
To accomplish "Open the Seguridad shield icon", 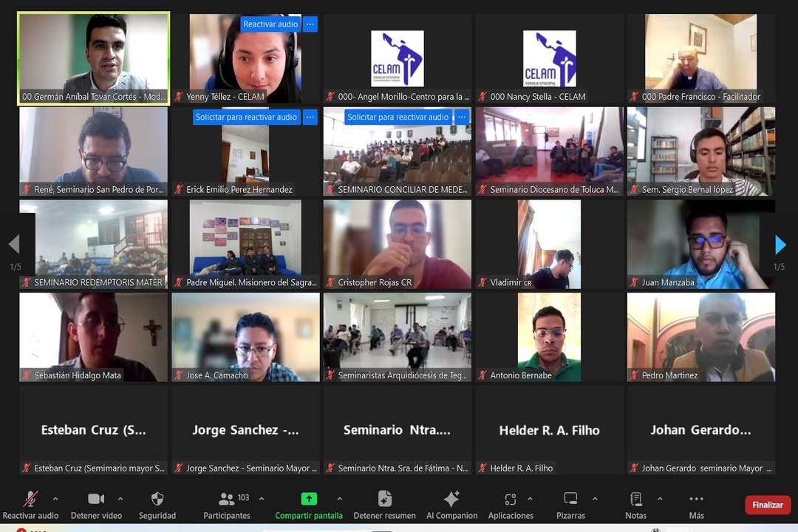I will (x=157, y=499).
